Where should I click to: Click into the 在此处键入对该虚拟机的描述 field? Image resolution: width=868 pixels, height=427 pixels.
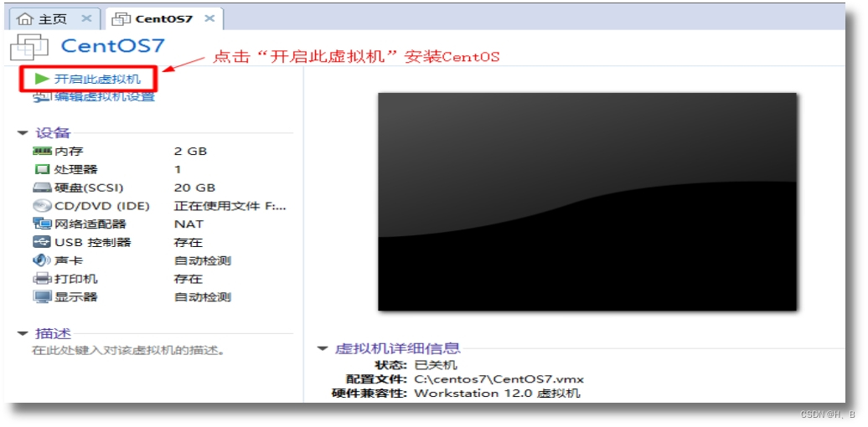[127, 350]
